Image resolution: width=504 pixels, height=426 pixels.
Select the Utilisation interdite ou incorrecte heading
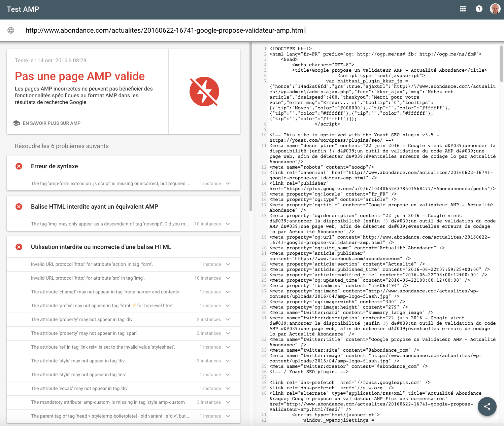(101, 247)
